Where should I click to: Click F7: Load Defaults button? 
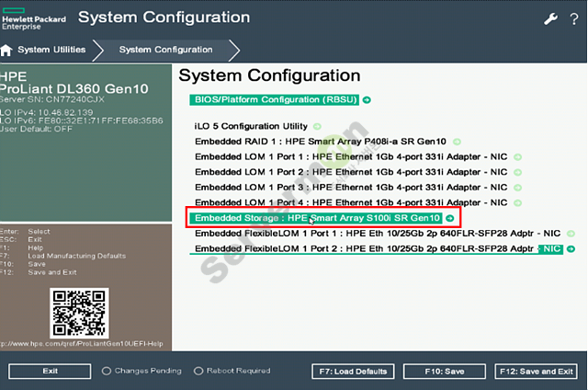[x=353, y=372]
